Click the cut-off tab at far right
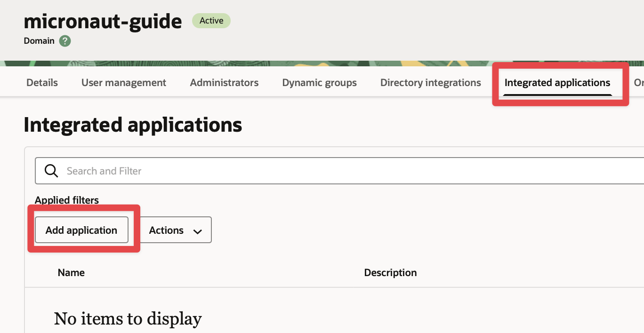Viewport: 644px width, 333px height. click(x=638, y=83)
